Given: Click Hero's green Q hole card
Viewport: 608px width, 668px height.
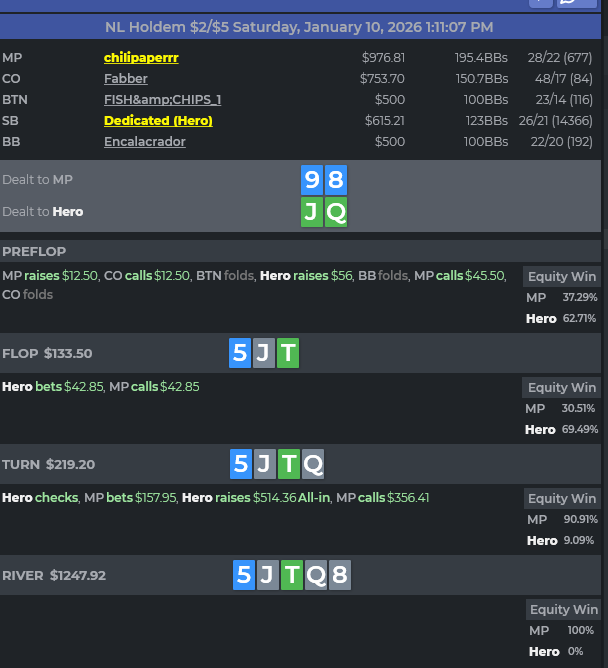Looking at the screenshot, I should click(x=336, y=212).
